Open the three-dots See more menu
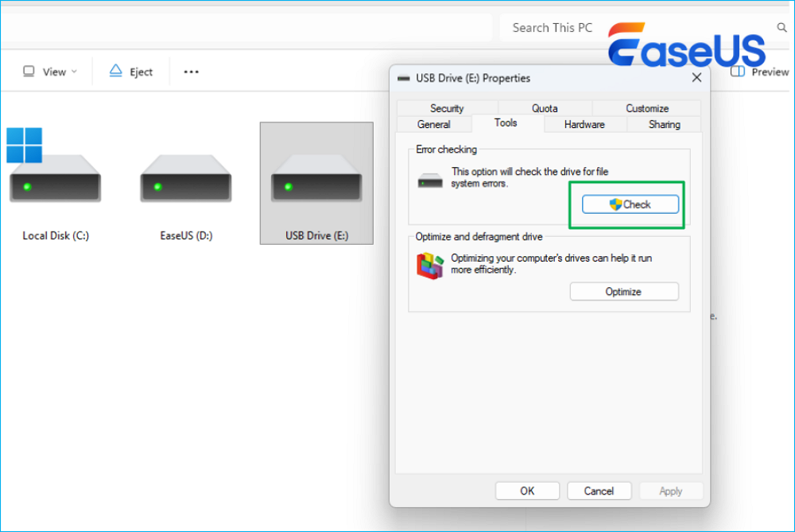 [x=191, y=72]
